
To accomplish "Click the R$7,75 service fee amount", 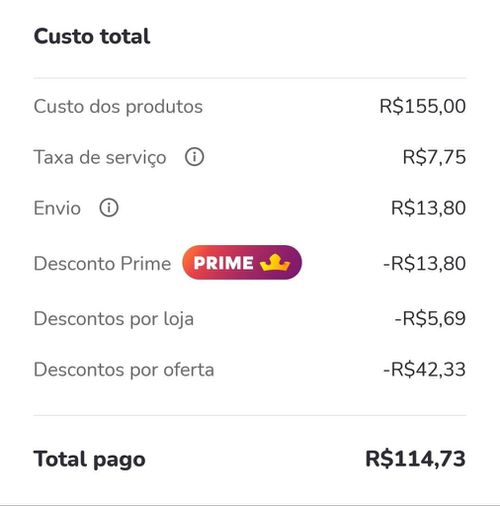I will (x=434, y=157).
